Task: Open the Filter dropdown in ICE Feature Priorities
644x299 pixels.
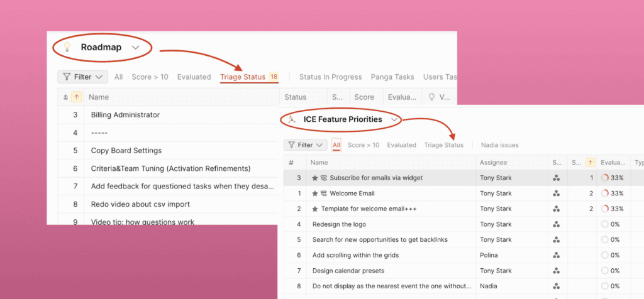Action: [x=305, y=145]
